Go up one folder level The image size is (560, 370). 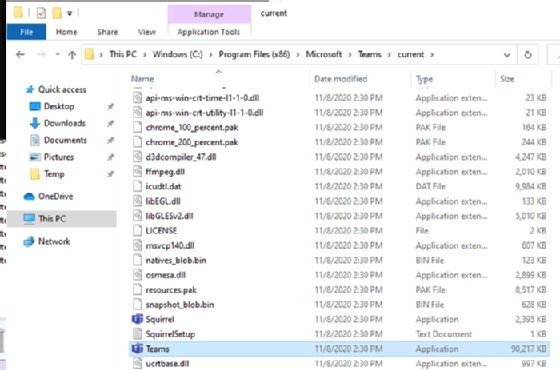coord(72,55)
